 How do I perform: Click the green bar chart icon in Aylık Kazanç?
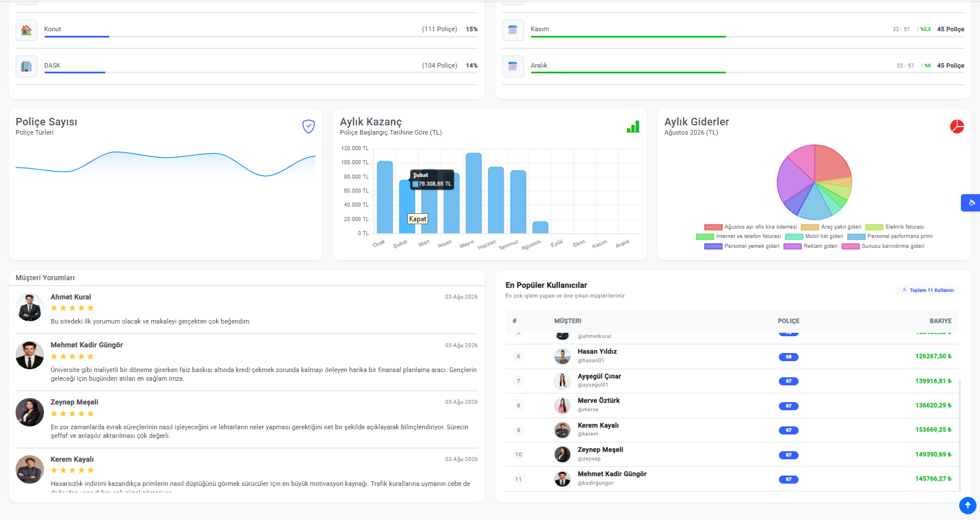pos(633,127)
